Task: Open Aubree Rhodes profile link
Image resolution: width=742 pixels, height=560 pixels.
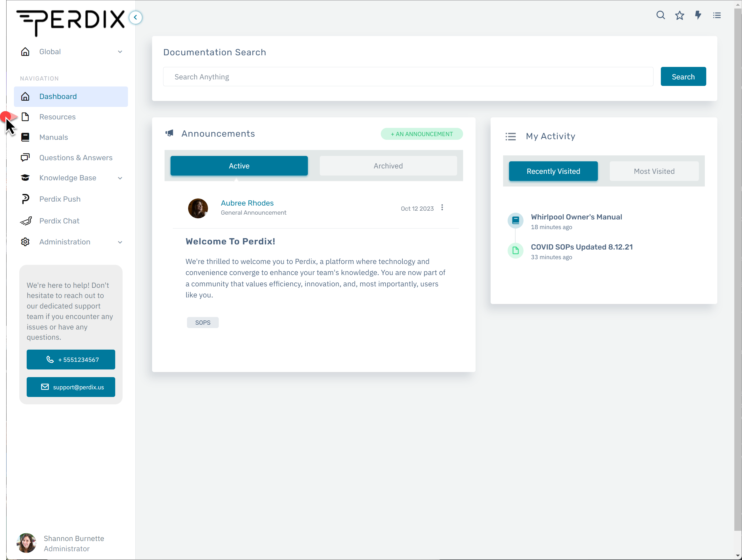Action: [247, 203]
